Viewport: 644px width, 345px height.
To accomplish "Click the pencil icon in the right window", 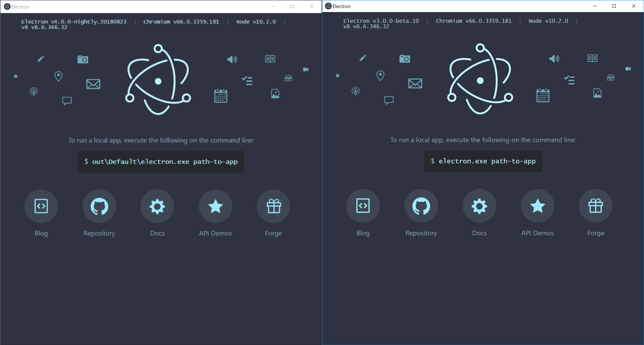I will [x=363, y=58].
